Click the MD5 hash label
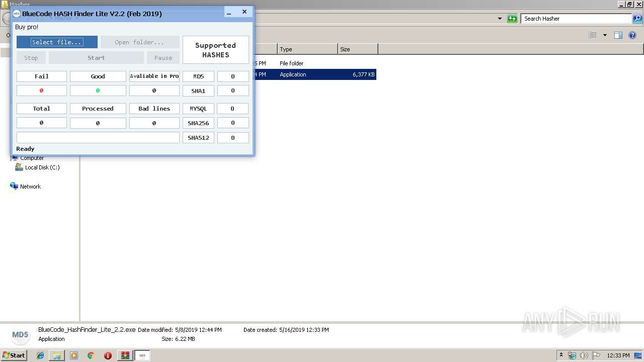Image resolution: width=644 pixels, height=362 pixels. coord(198,76)
